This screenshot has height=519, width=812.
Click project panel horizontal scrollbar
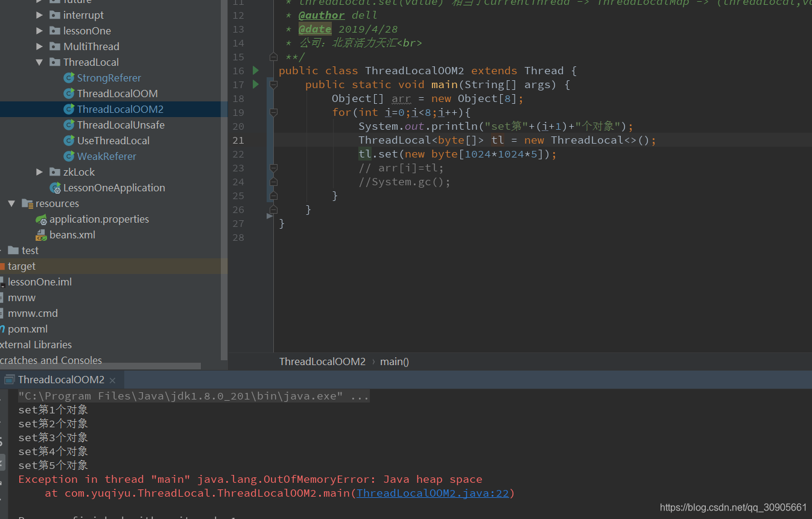coord(100,366)
